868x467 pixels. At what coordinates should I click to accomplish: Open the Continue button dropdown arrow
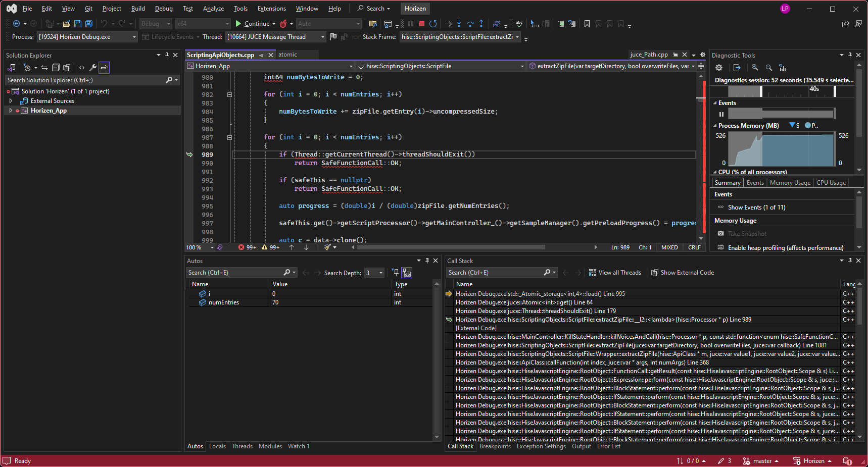coord(274,24)
